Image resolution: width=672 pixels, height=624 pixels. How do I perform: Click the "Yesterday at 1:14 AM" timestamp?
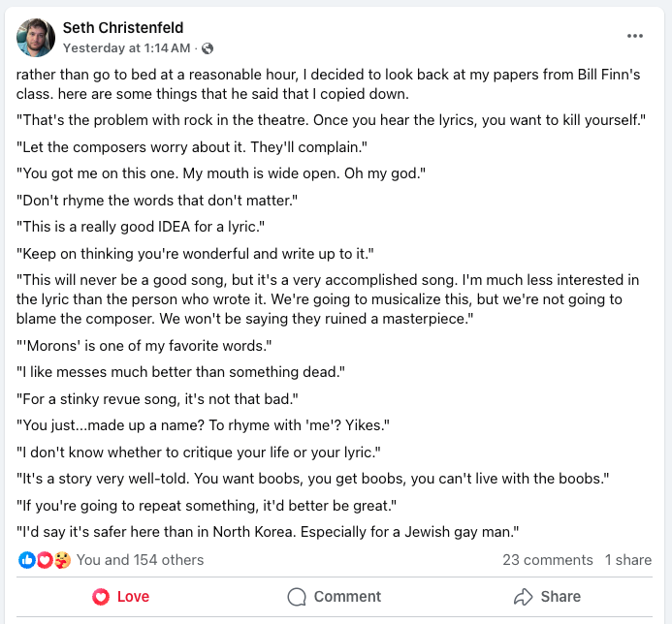[x=126, y=47]
